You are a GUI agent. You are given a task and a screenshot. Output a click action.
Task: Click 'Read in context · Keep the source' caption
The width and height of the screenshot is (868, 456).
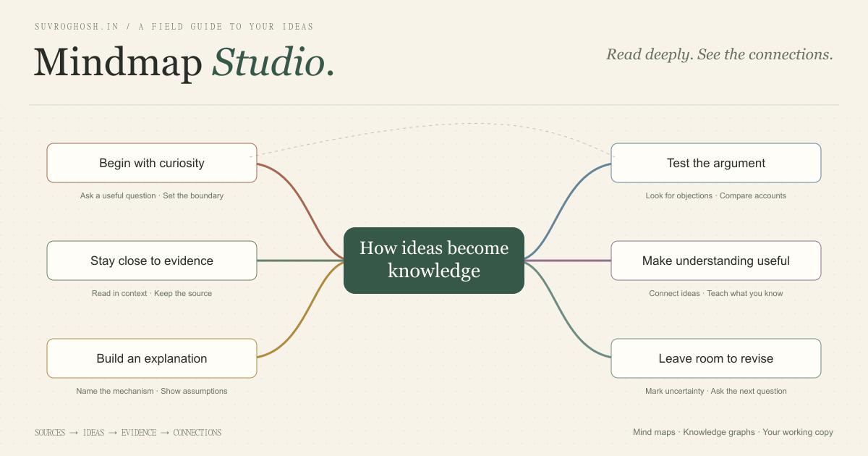pyautogui.click(x=152, y=293)
